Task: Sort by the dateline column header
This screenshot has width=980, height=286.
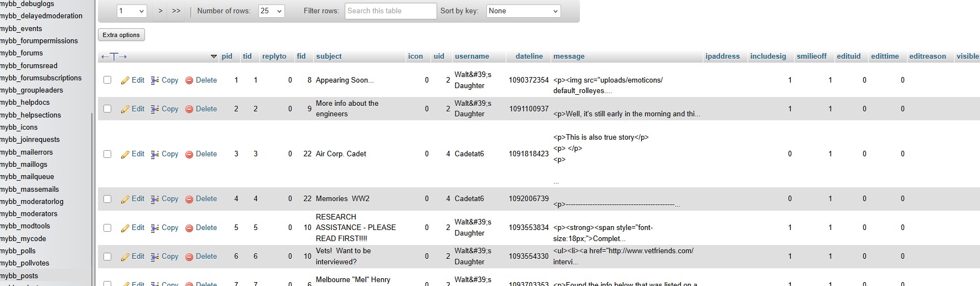Action: (x=529, y=57)
